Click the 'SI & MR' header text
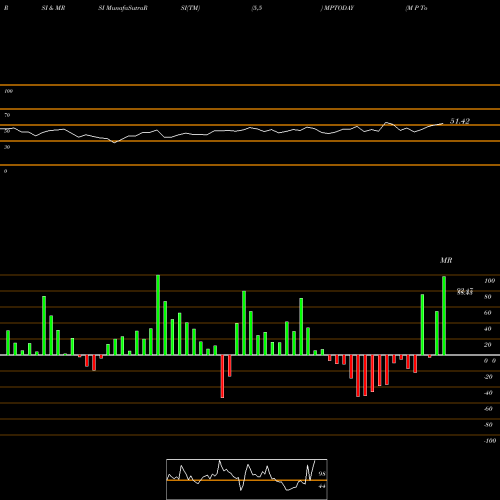This screenshot has height=500, width=500. coord(53,8)
